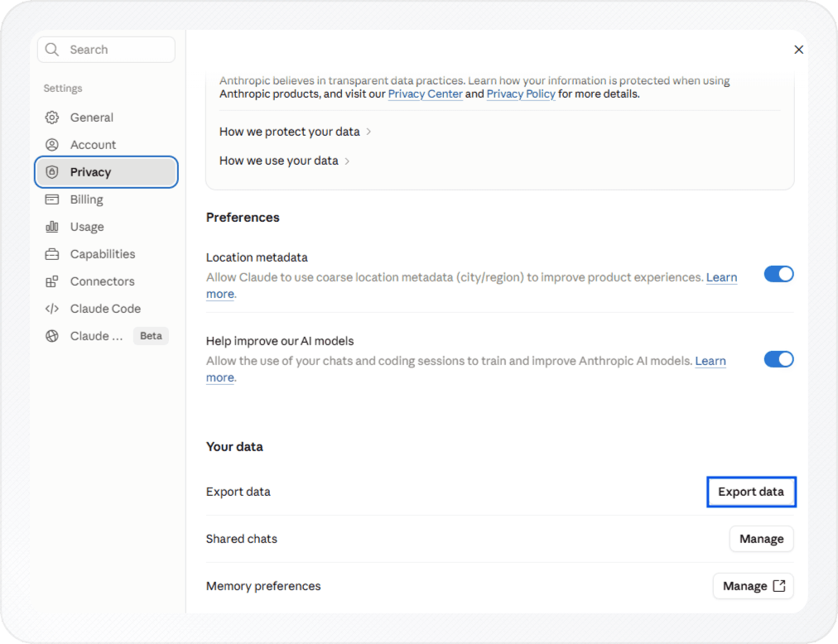Click the Account person icon
The height and width of the screenshot is (644, 838).
coord(52,145)
